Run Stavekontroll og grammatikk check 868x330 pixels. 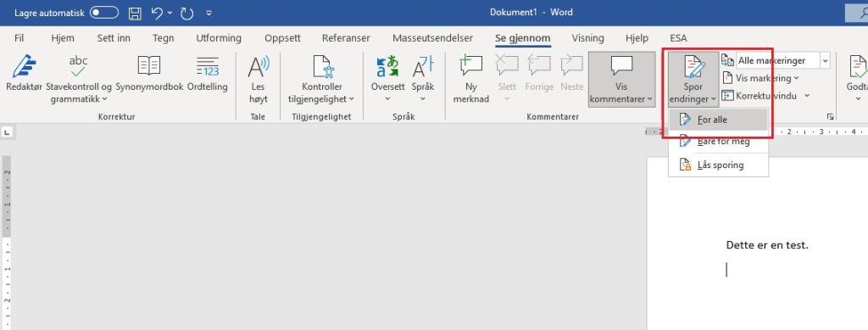[x=79, y=79]
